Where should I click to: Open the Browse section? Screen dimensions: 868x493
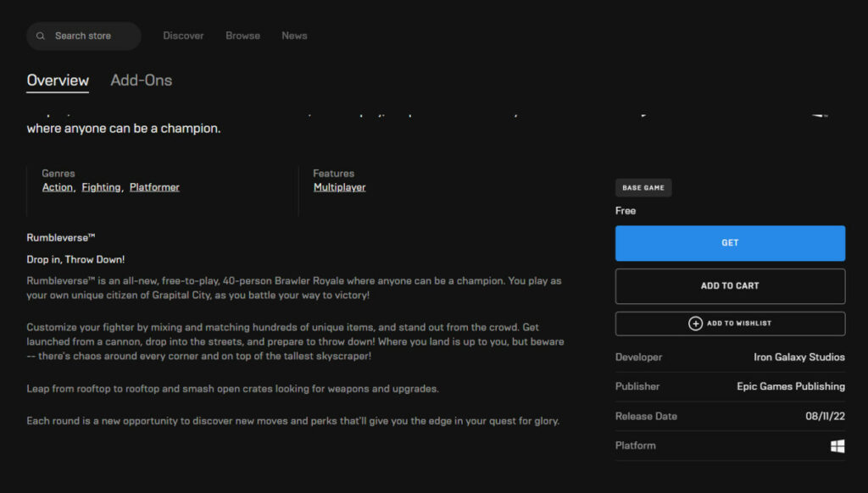click(242, 36)
